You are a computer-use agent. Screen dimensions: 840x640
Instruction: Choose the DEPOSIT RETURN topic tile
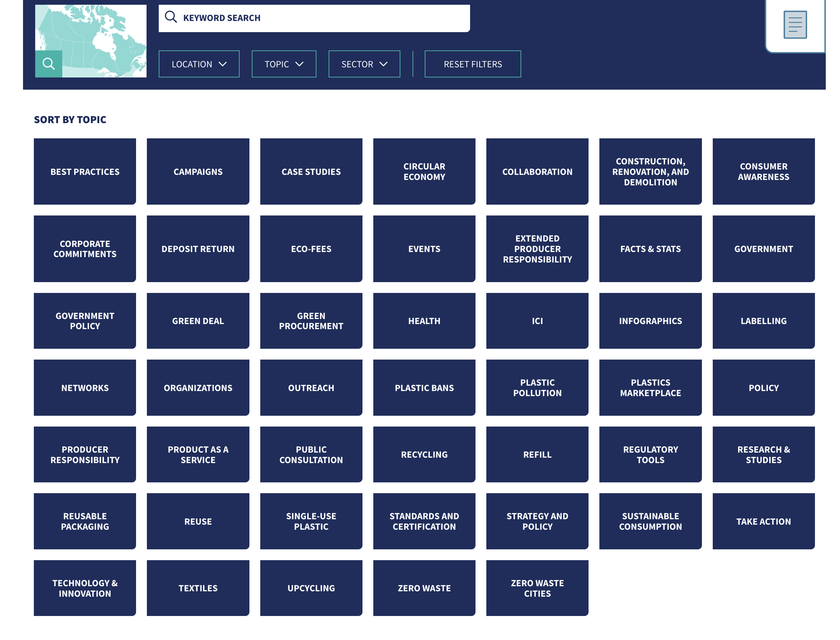coord(198,249)
